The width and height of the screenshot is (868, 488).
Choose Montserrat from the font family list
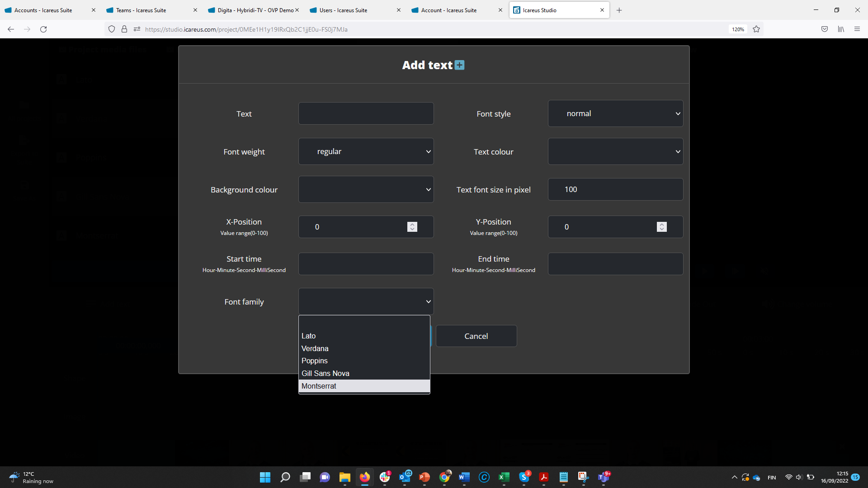point(319,386)
